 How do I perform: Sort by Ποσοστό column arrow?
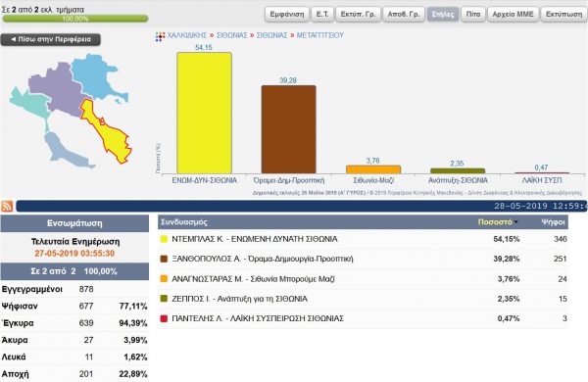[516, 222]
